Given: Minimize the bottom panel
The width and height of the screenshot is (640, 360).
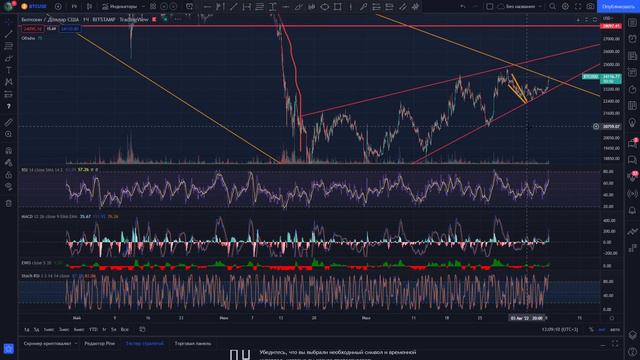Looking at the screenshot, I should point(603,344).
